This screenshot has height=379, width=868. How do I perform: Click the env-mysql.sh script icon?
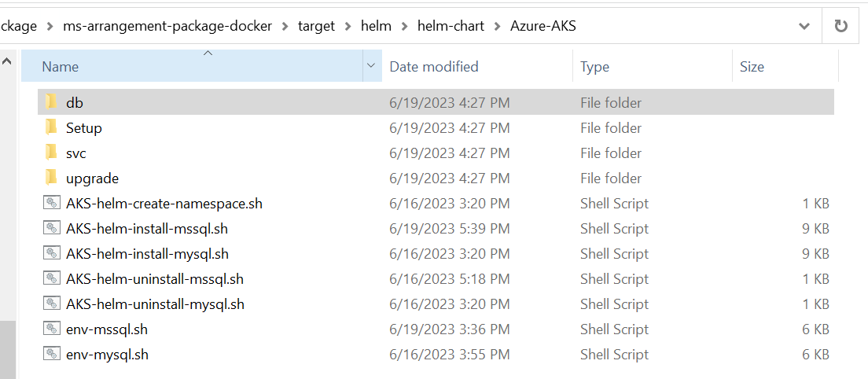coord(51,354)
